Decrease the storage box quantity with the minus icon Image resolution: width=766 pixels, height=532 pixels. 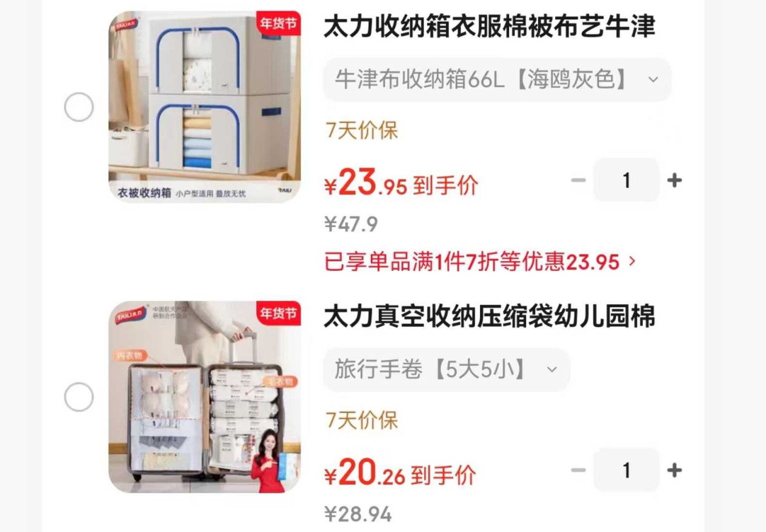pyautogui.click(x=579, y=180)
